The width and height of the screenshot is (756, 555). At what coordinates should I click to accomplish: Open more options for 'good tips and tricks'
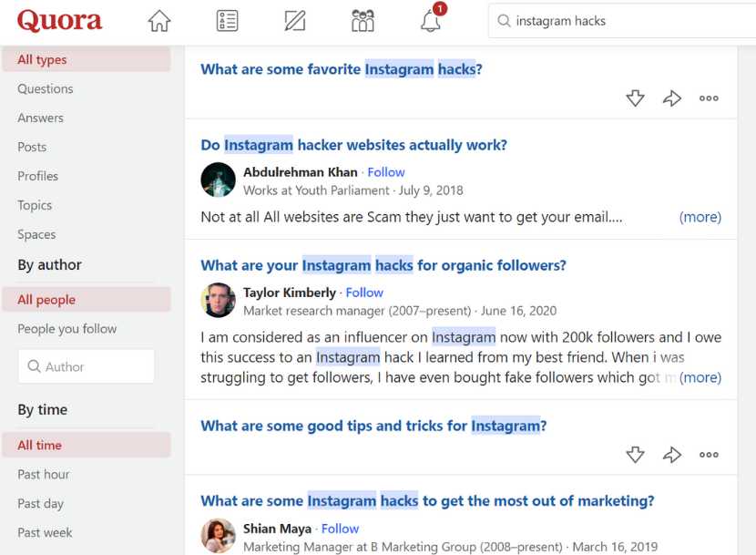tap(709, 454)
